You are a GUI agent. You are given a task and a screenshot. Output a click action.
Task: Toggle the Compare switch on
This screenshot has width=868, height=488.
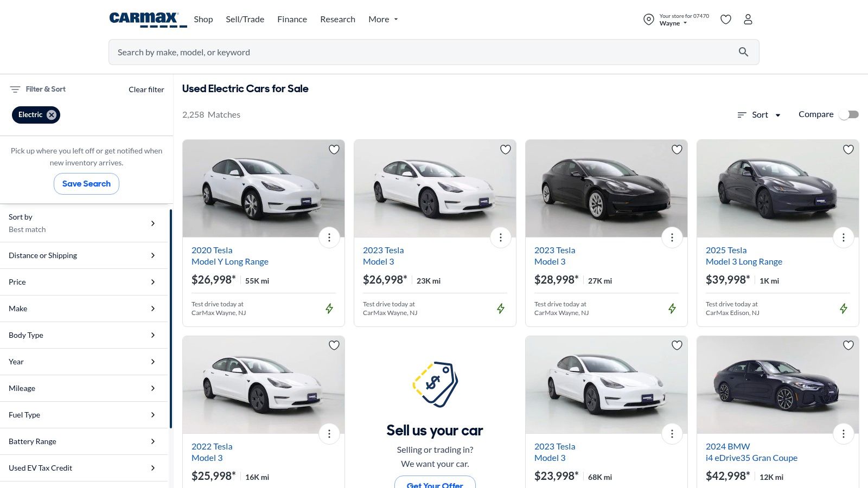coord(849,114)
